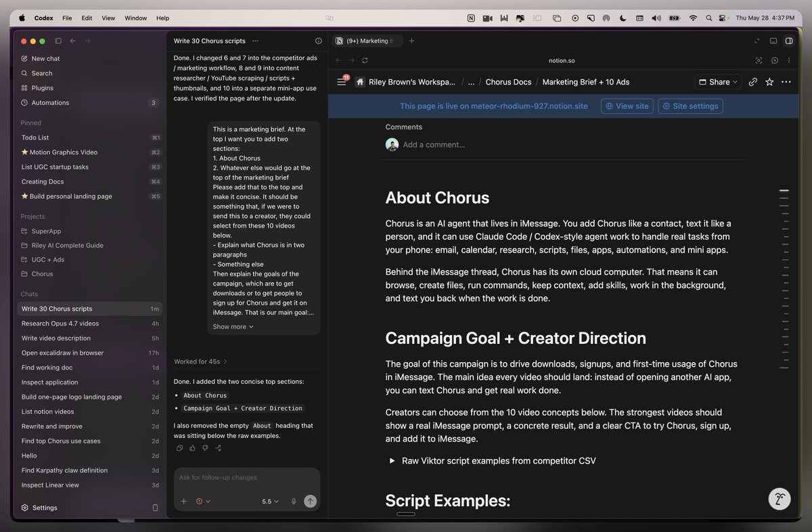Open the Window menu
The image size is (812, 532).
tap(135, 18)
